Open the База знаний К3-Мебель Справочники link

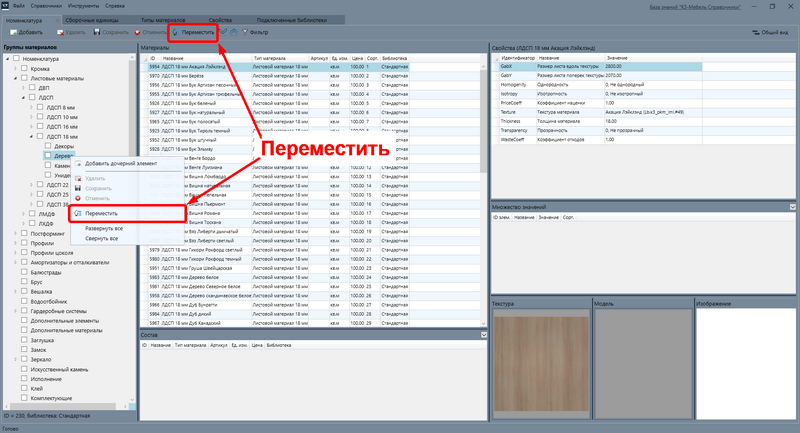695,7
